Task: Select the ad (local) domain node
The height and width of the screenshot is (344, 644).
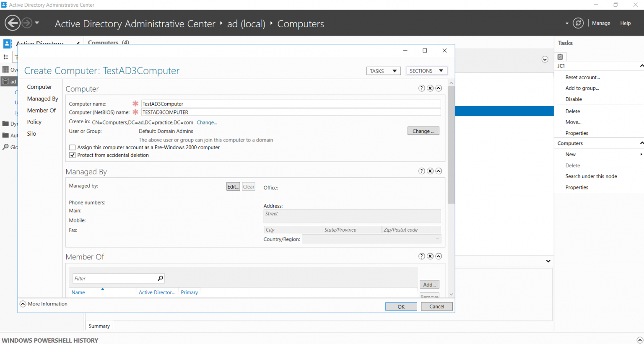Action: tap(9, 81)
